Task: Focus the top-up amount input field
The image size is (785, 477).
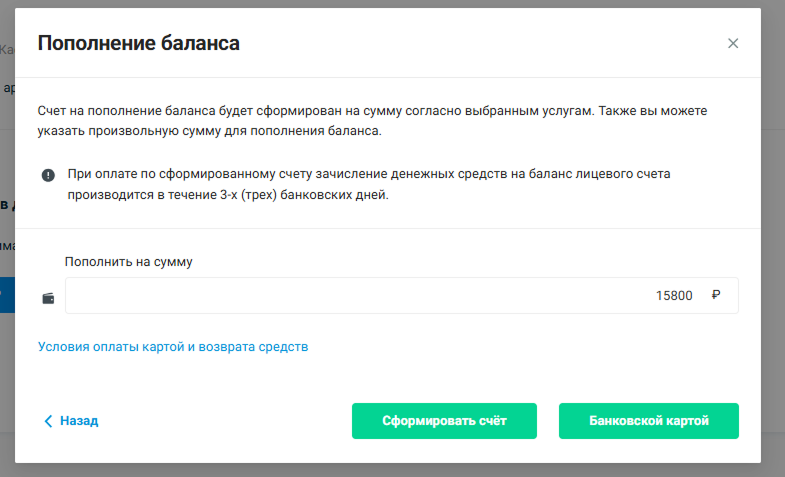Action: 402,295
